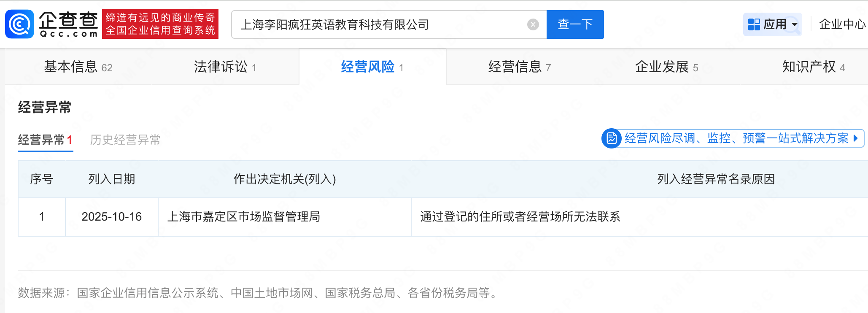Click the 应用 grid icon
The image size is (868, 313).
pos(754,24)
